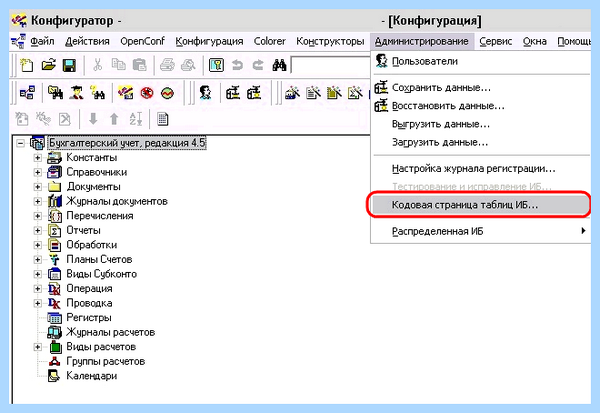This screenshot has height=413, width=600.
Task: Open the Действия menu
Action: 87,41
